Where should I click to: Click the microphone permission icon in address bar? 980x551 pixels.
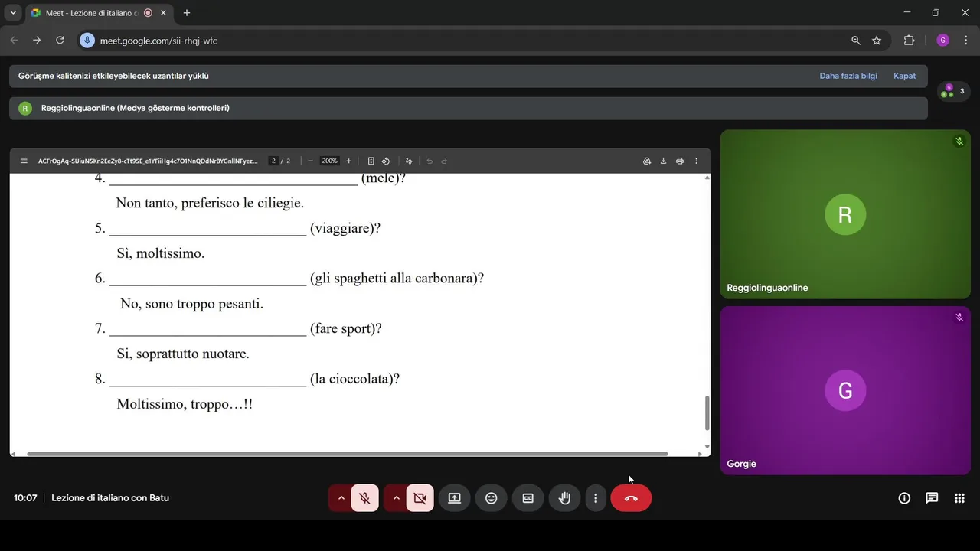(x=87, y=41)
